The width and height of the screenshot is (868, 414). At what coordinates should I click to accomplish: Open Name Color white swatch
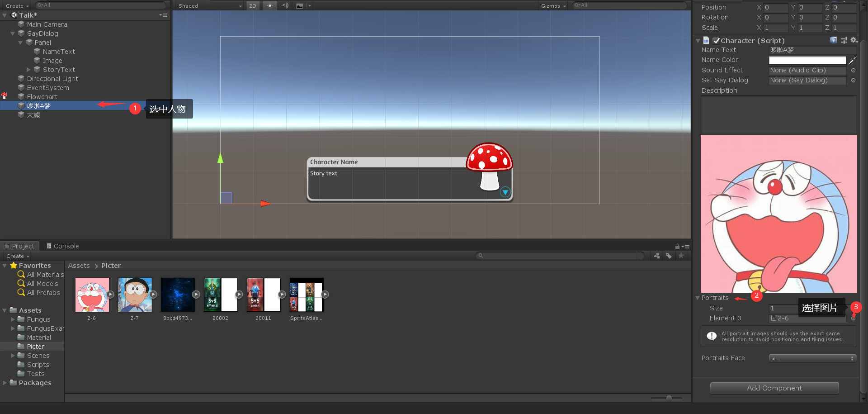click(x=807, y=60)
